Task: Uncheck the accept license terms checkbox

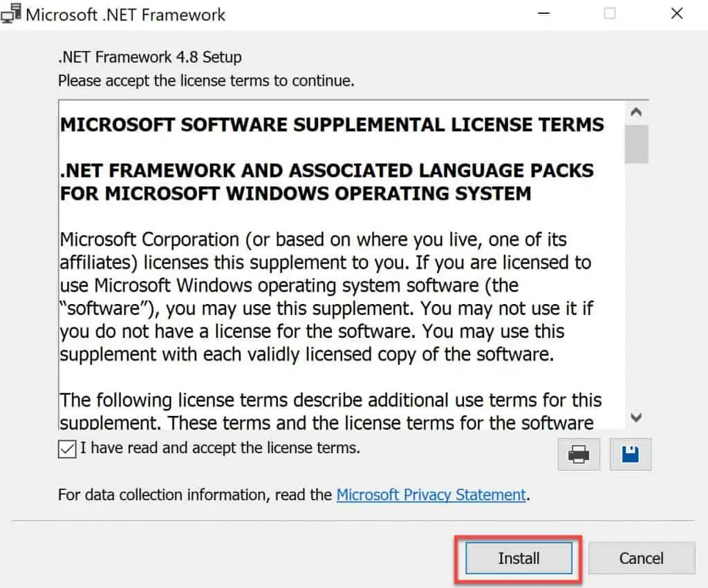Action: [x=67, y=449]
